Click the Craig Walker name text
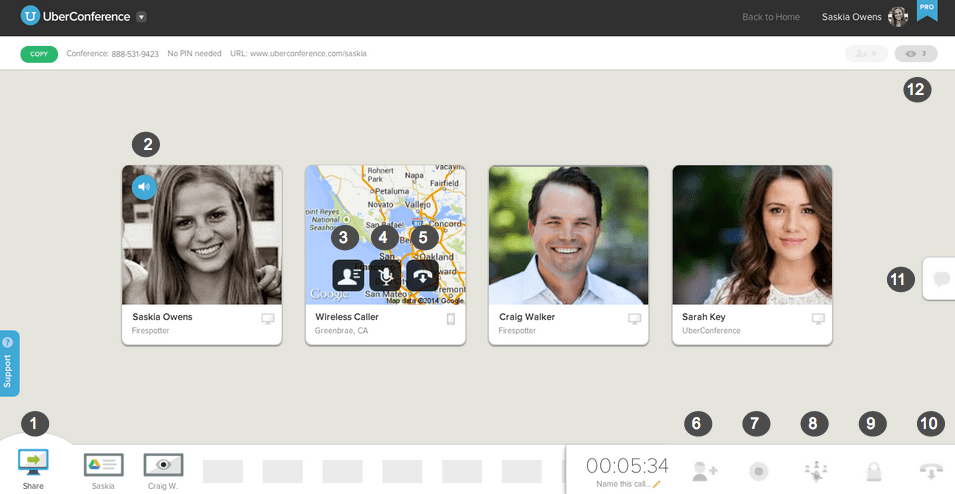Screen dimensions: 955x494 527,317
